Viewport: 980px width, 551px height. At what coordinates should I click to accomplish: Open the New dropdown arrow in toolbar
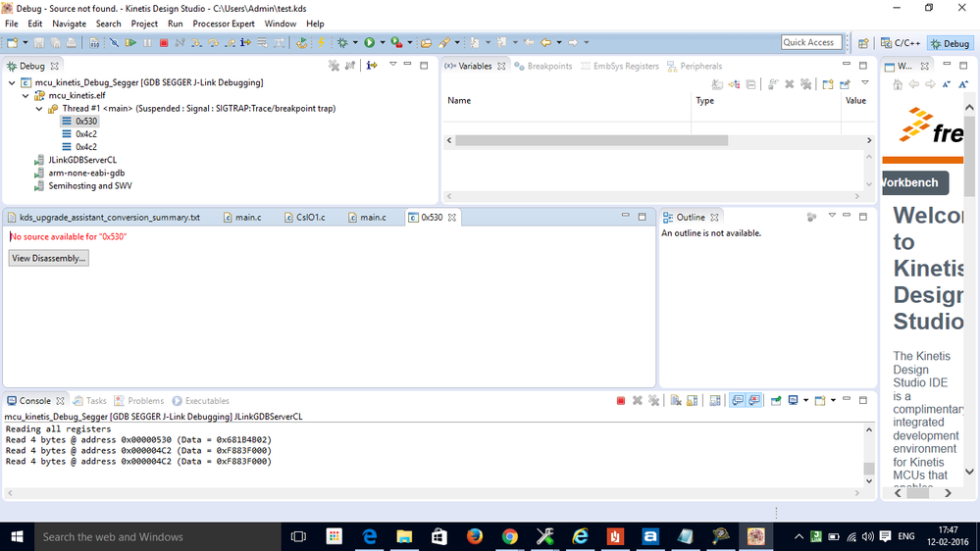25,42
